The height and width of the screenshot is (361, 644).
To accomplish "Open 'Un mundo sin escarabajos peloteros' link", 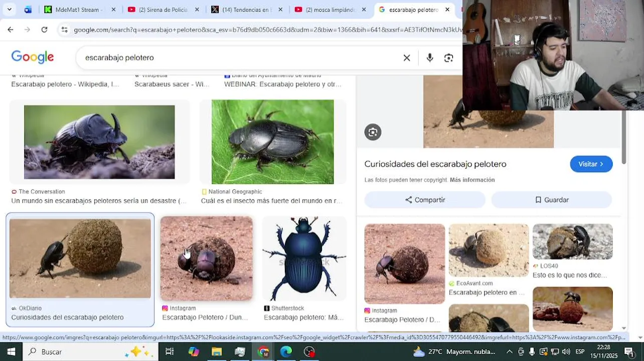I will 99,201.
